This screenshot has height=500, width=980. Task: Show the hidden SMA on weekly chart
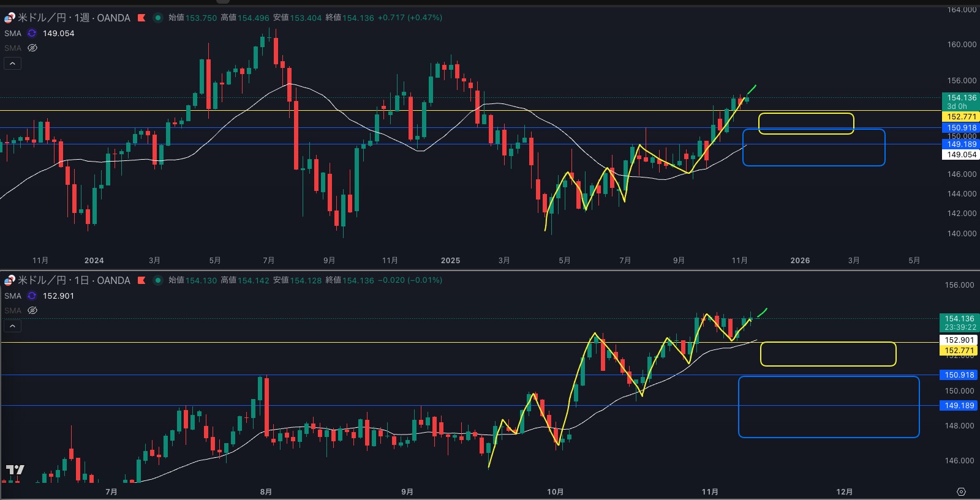[32, 48]
